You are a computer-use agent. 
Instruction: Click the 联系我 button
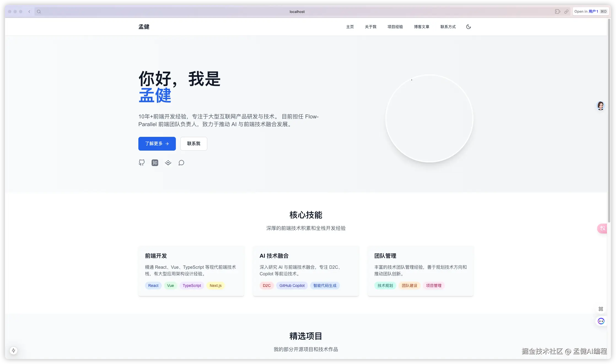[193, 144]
